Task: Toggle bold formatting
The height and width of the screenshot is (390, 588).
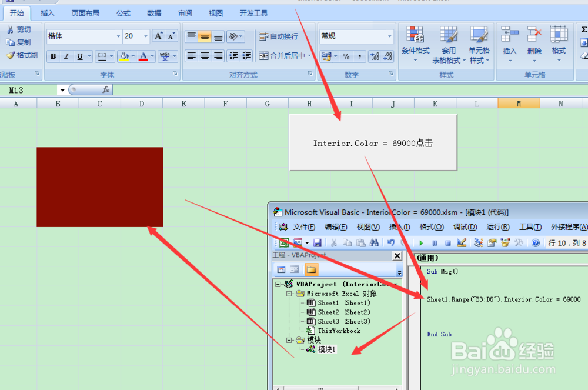Action: click(x=54, y=56)
